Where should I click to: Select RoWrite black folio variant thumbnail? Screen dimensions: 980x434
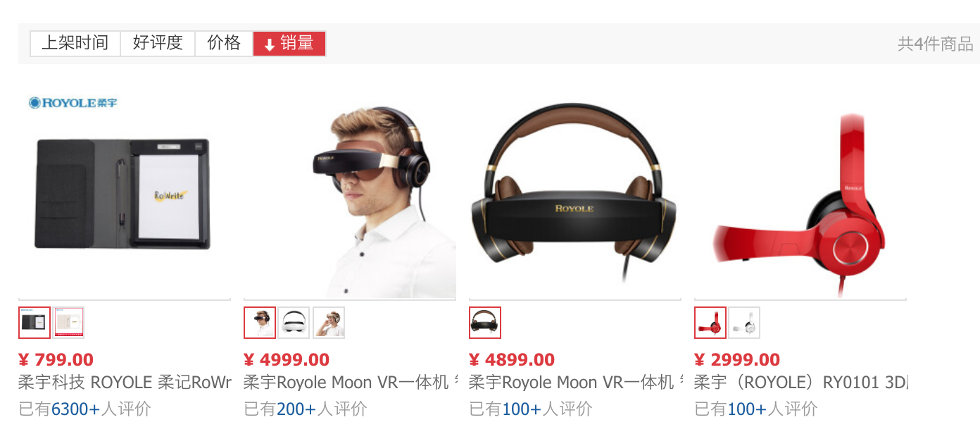34,323
